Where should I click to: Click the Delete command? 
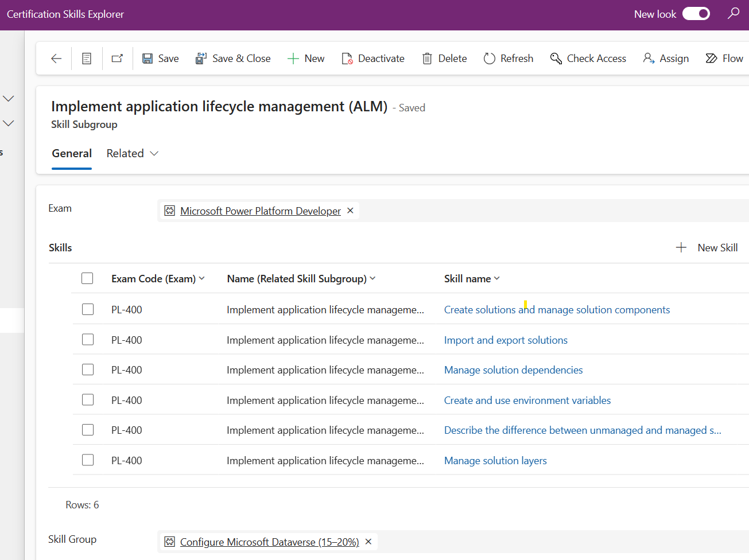point(444,59)
